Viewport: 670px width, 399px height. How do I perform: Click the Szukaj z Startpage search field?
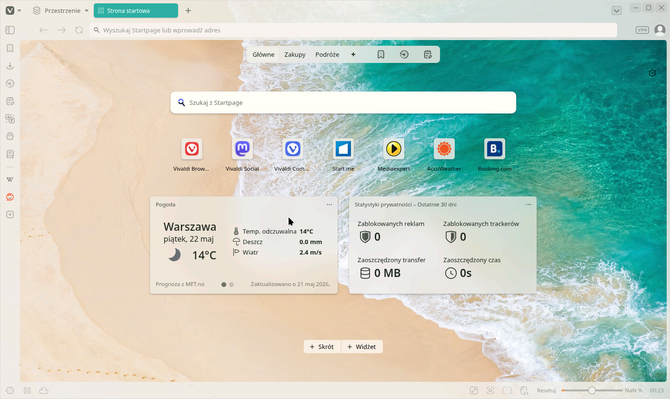pyautogui.click(x=343, y=103)
